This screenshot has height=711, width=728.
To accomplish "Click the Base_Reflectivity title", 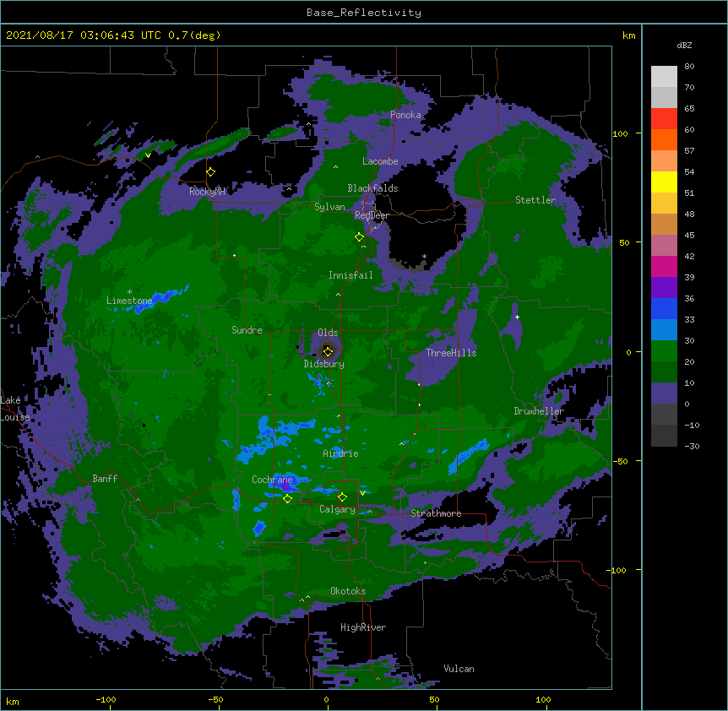I will coord(364,13).
